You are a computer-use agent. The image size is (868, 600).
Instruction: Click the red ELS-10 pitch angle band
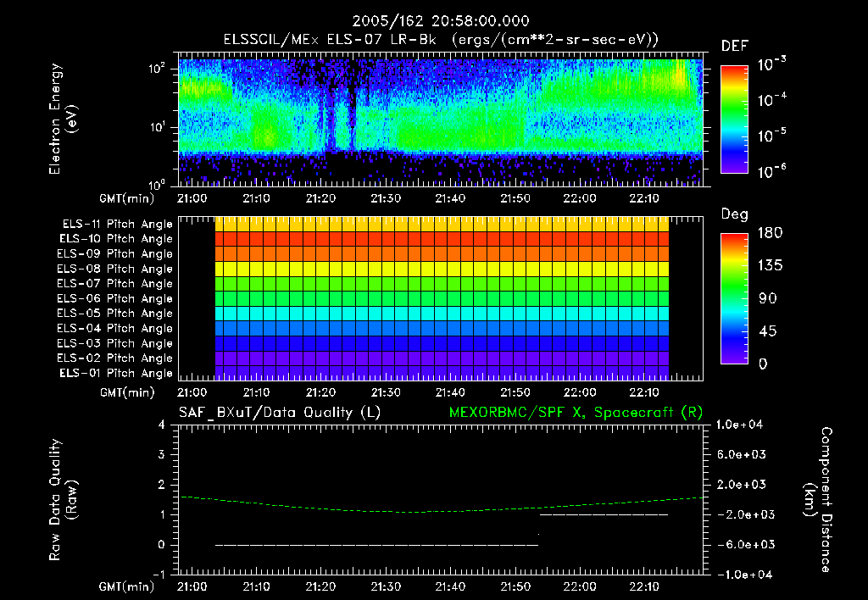point(441,239)
